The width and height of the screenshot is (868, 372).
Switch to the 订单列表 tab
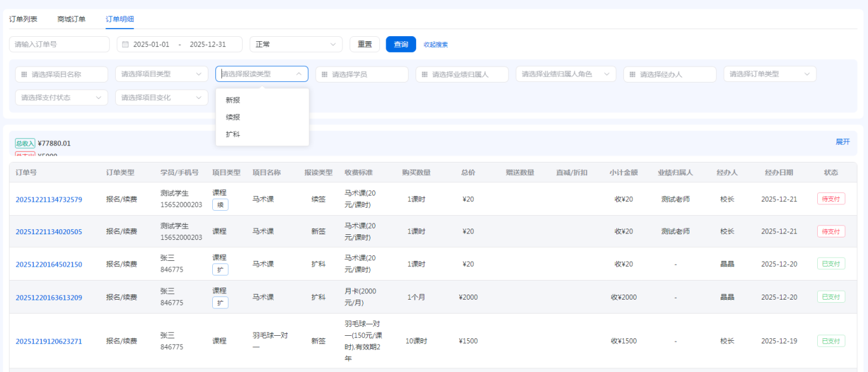23,19
